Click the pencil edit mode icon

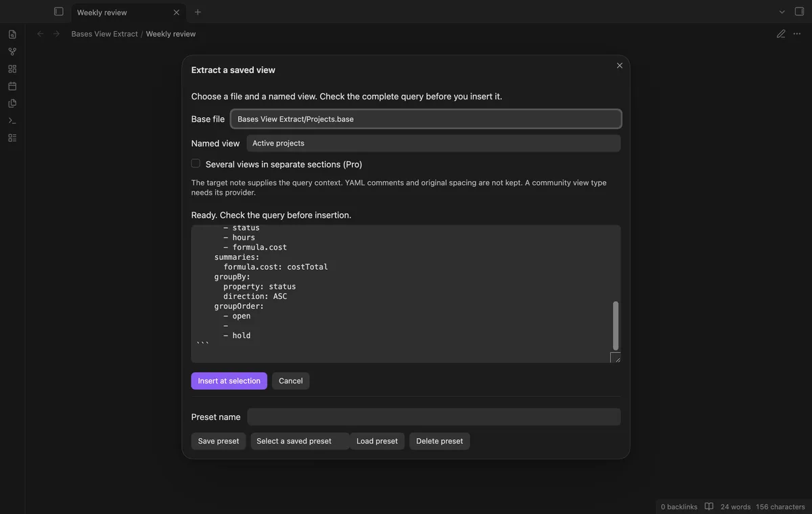coord(781,34)
